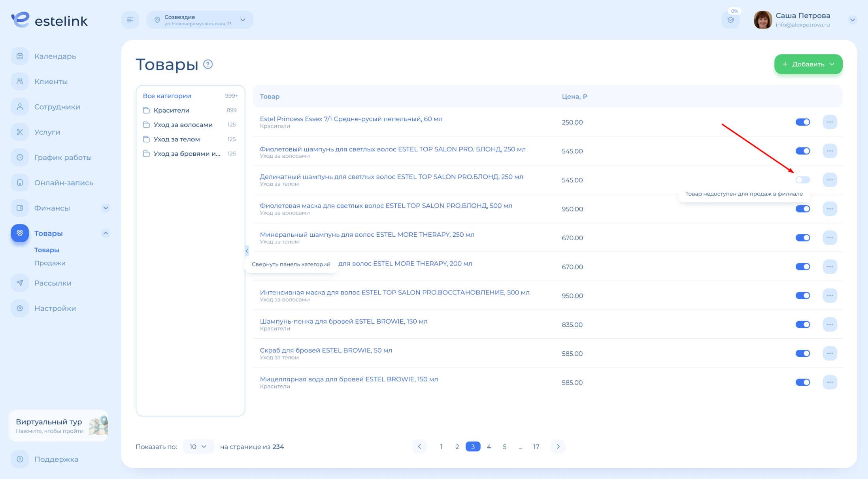Viewport: 868px width, 479px height.
Task: Go to page 4
Action: coord(489,447)
